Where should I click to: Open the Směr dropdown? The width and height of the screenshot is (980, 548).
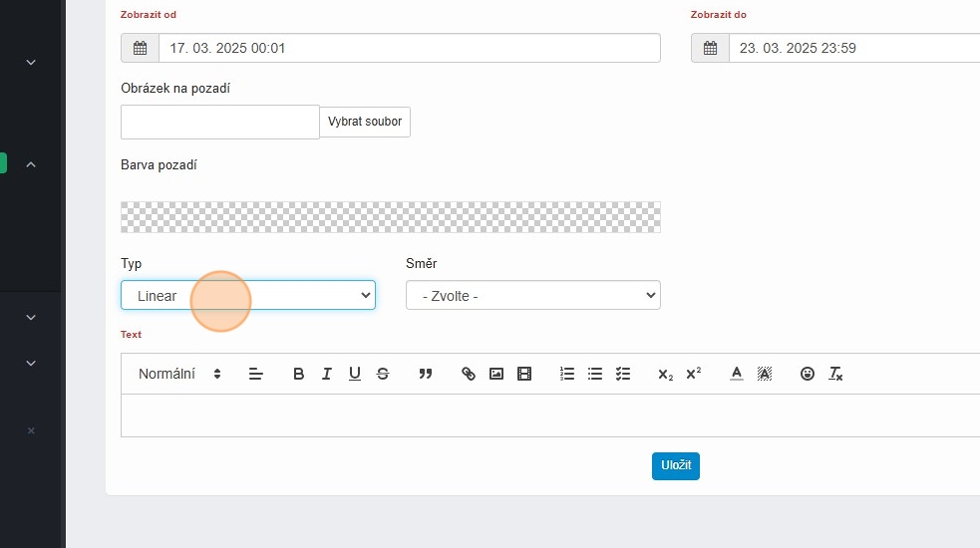532,296
